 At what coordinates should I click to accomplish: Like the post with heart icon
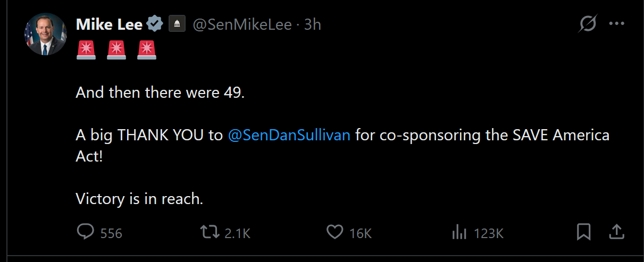coord(334,232)
